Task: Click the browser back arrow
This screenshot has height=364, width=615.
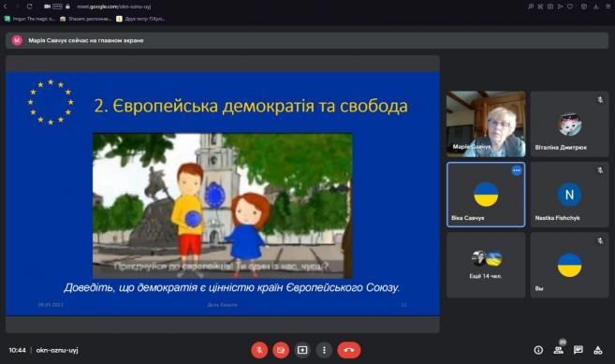Action: coord(5,7)
